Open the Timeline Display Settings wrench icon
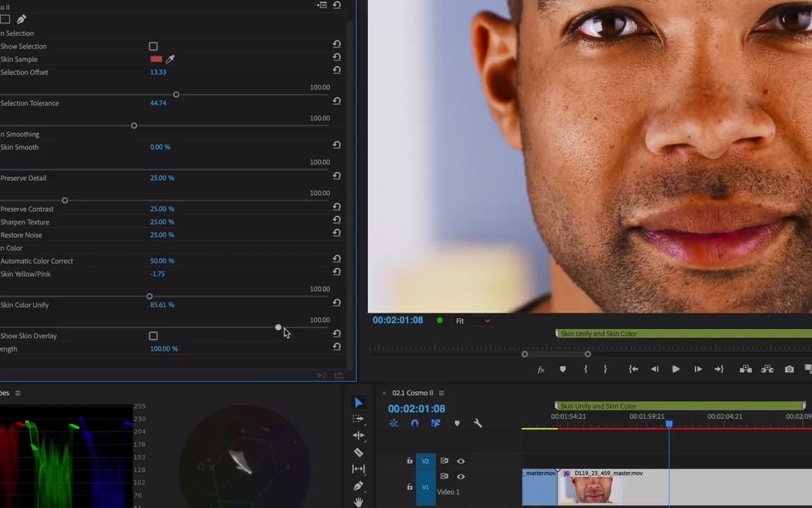The height and width of the screenshot is (508, 812). (x=477, y=423)
